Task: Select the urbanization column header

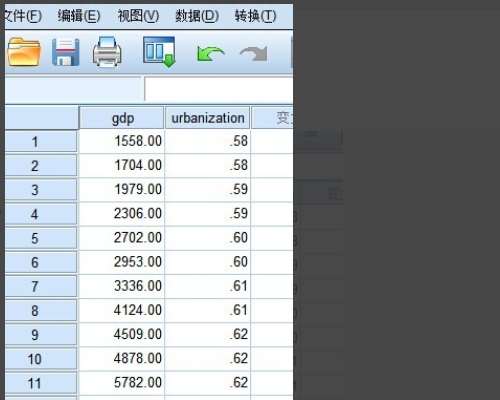Action: tap(208, 118)
